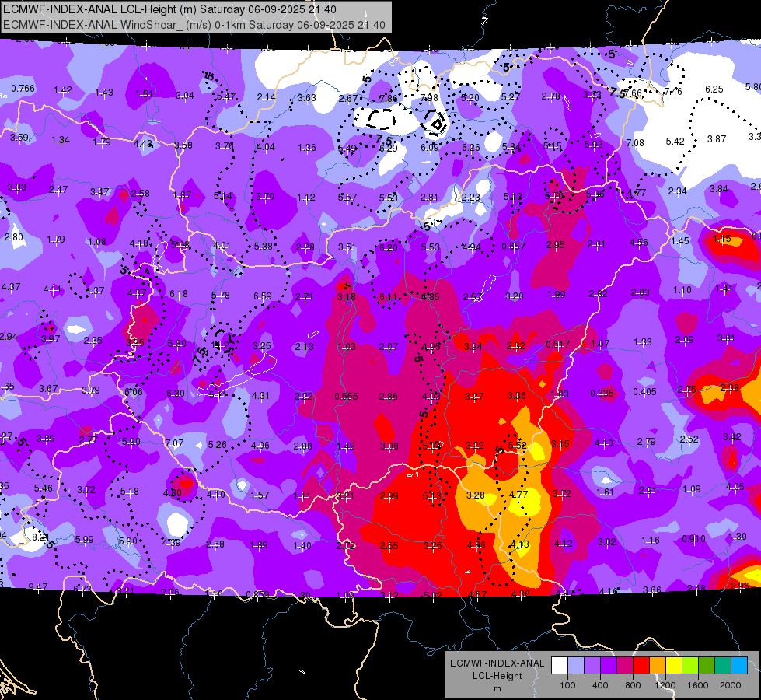Click the wind shear value '0.859'
The height and width of the screenshot is (700, 761).
(x=257, y=594)
